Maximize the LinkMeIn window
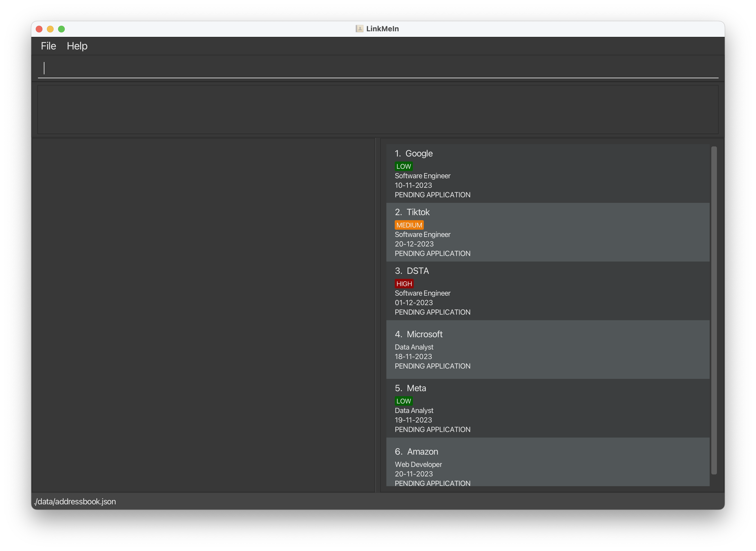 (61, 29)
